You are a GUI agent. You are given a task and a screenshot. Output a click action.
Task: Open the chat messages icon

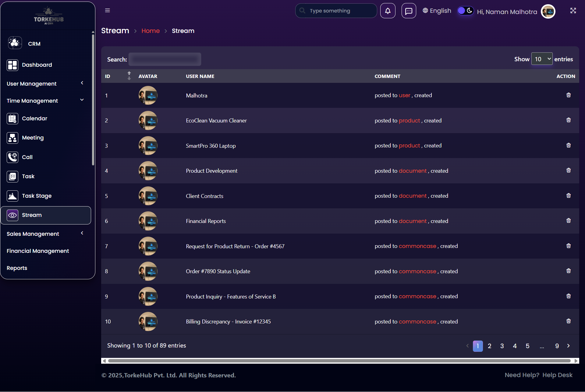(x=409, y=11)
